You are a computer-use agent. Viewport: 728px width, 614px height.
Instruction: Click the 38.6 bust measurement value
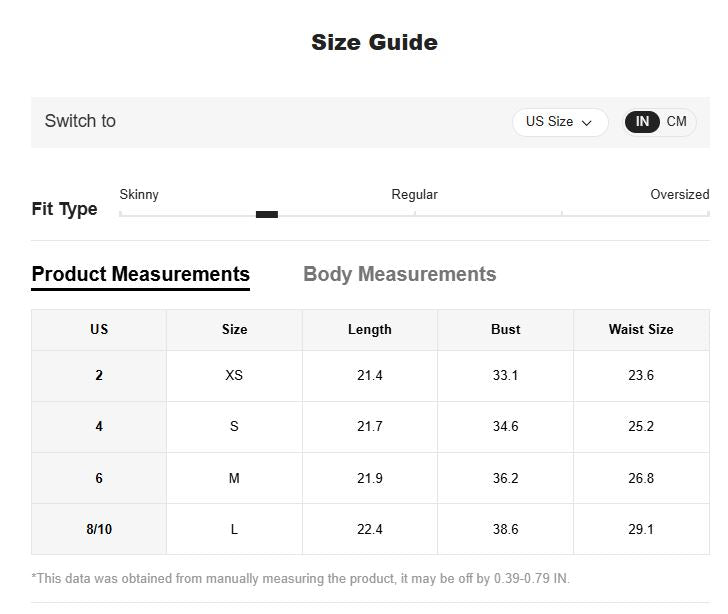pos(505,529)
